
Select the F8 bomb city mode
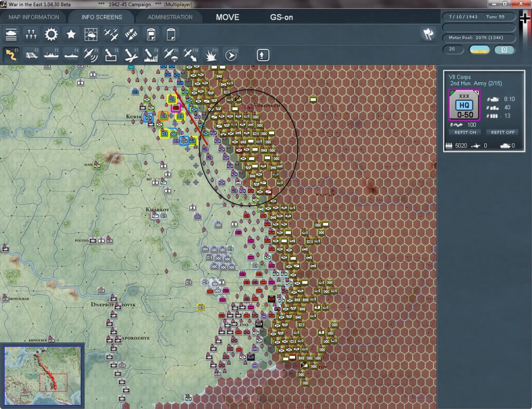(x=151, y=55)
